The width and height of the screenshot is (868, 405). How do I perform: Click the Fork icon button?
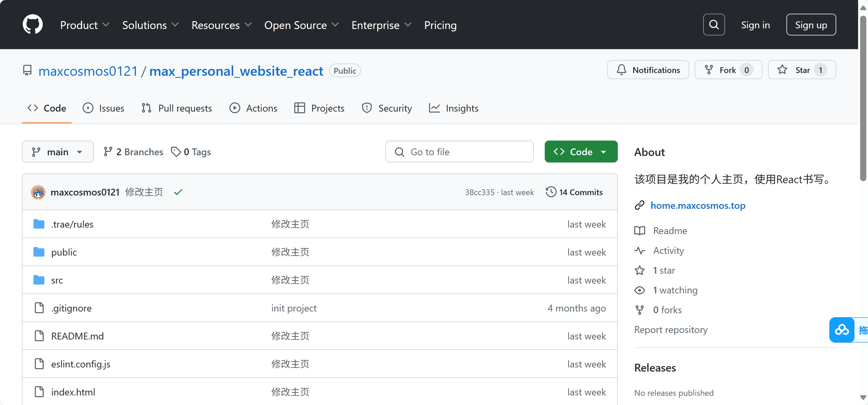709,70
